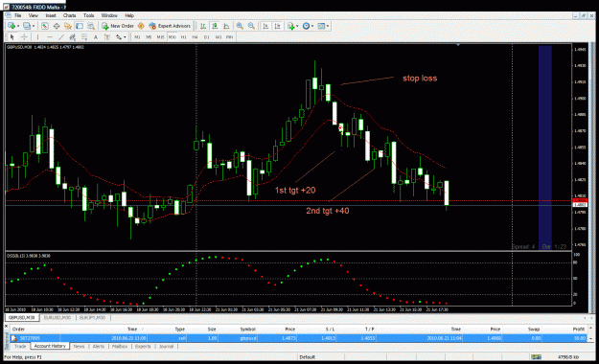Select the Cursor arrow tool
The height and width of the screenshot is (364, 599).
(12, 37)
